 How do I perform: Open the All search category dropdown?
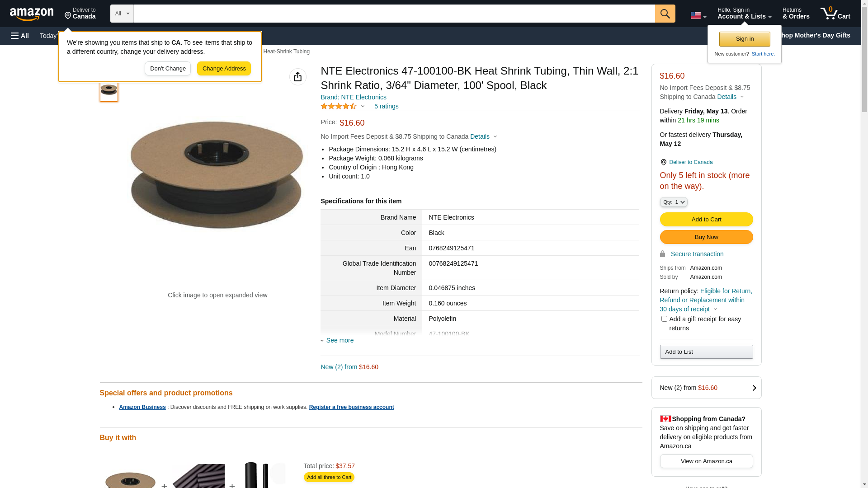click(x=122, y=14)
